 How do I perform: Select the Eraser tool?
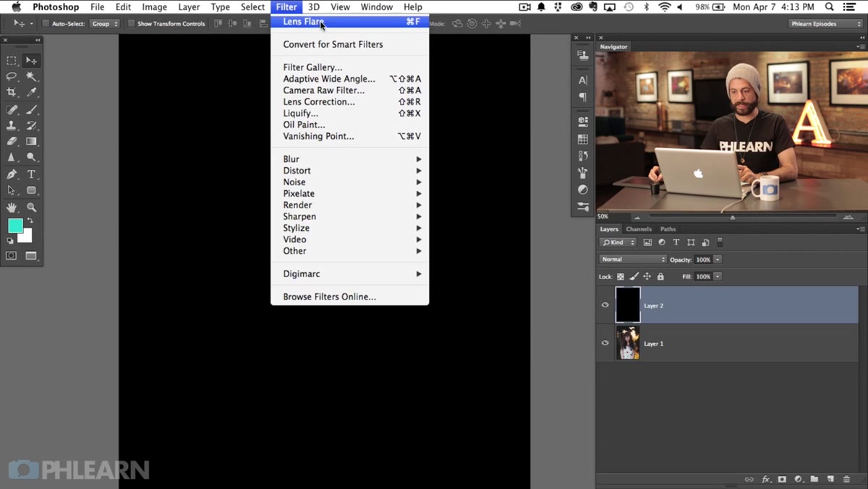[x=12, y=142]
